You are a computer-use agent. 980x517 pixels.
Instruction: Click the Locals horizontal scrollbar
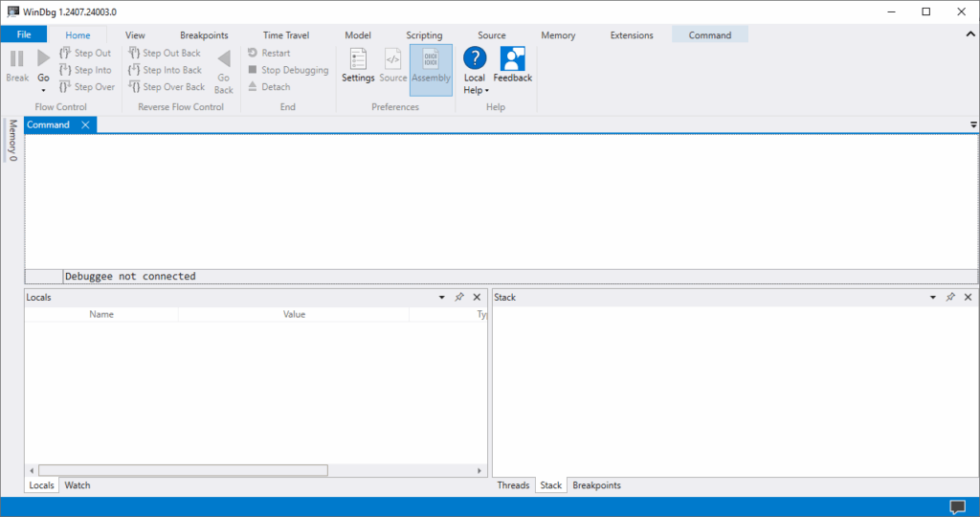(x=182, y=470)
